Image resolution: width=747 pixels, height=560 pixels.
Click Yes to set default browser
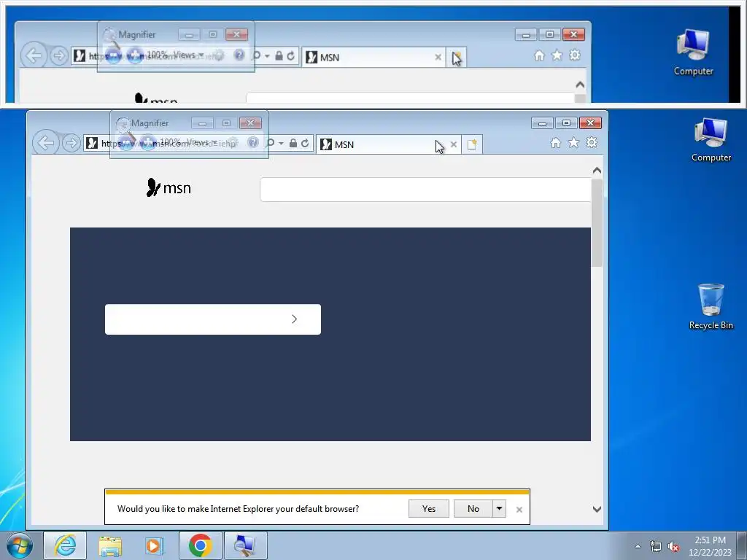pyautogui.click(x=429, y=508)
